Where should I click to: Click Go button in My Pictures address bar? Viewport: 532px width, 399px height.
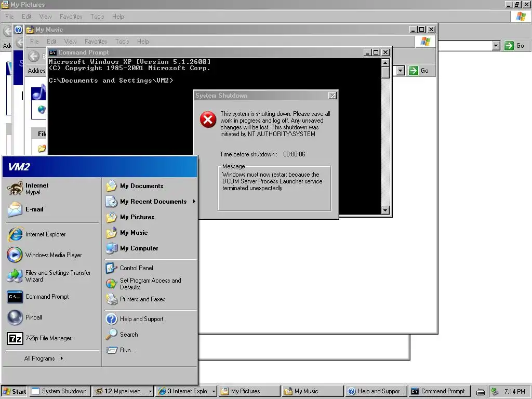pos(515,46)
